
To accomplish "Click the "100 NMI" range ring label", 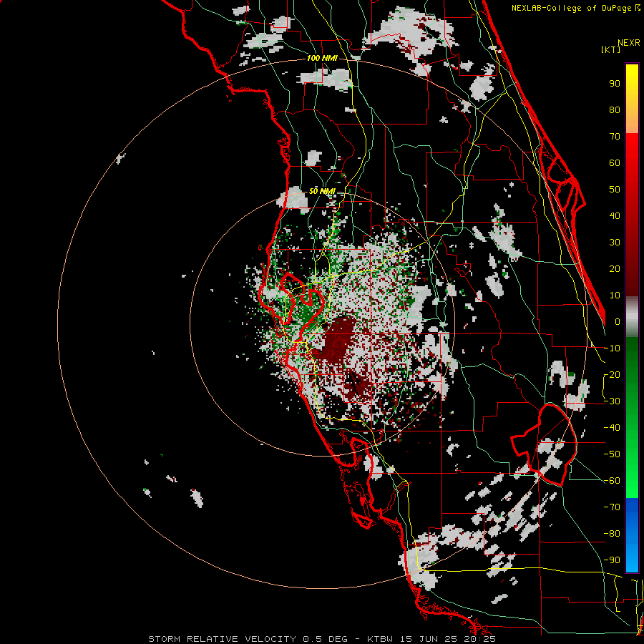I will (x=322, y=58).
